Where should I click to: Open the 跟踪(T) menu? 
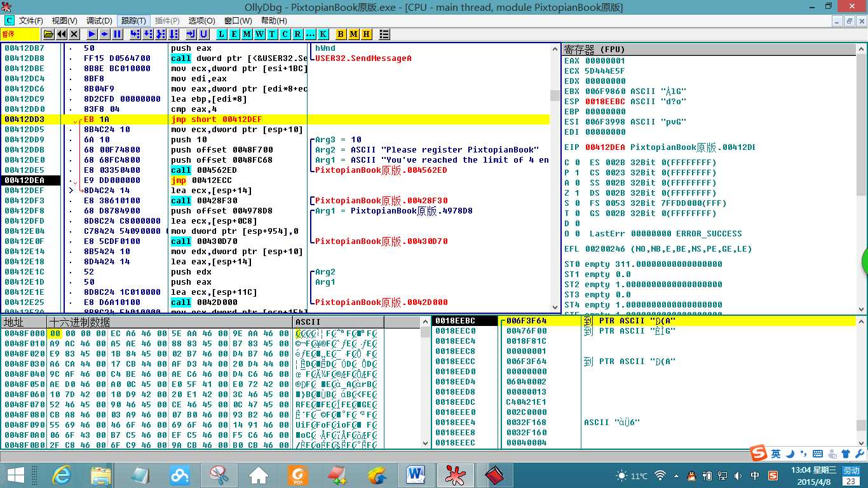(133, 21)
